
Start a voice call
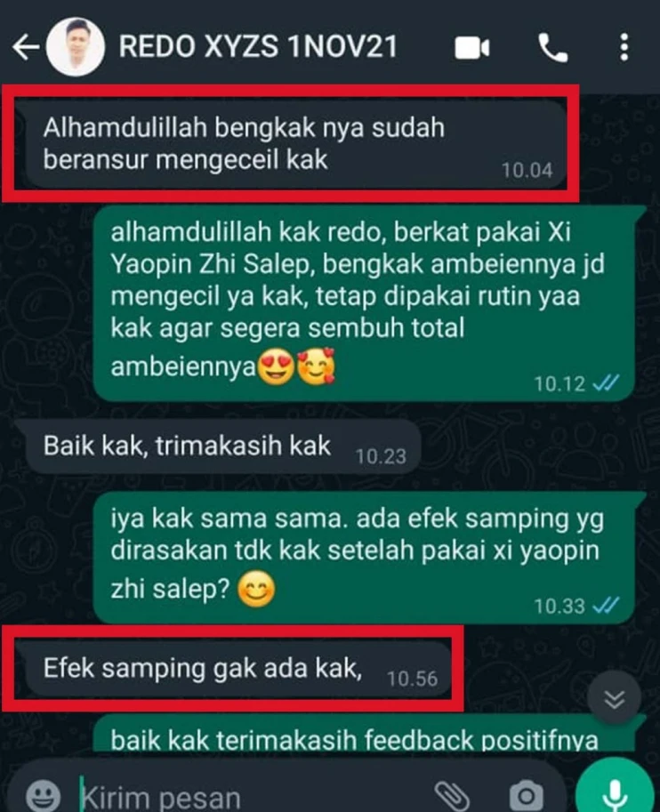(553, 48)
